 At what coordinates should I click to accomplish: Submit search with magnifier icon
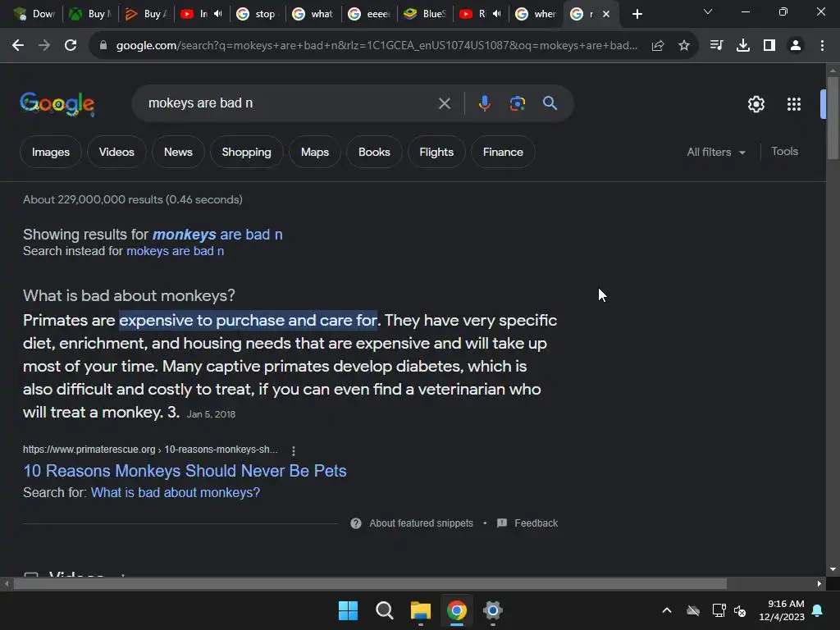point(550,103)
